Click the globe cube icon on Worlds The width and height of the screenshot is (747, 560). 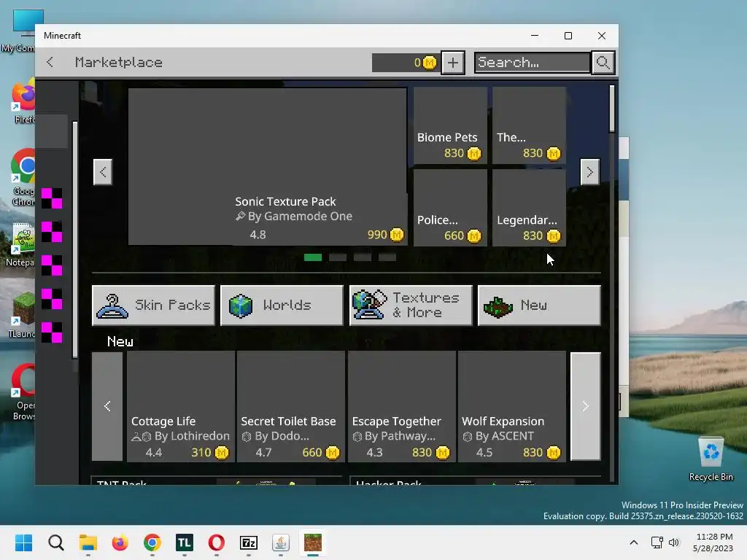[x=241, y=306]
